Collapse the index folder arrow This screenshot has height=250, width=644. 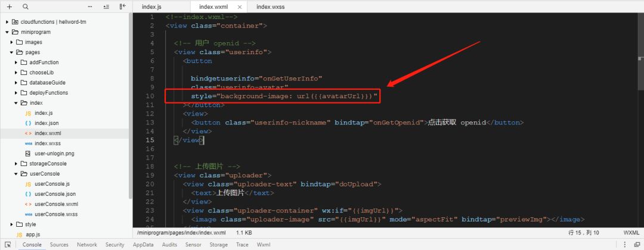(x=16, y=103)
